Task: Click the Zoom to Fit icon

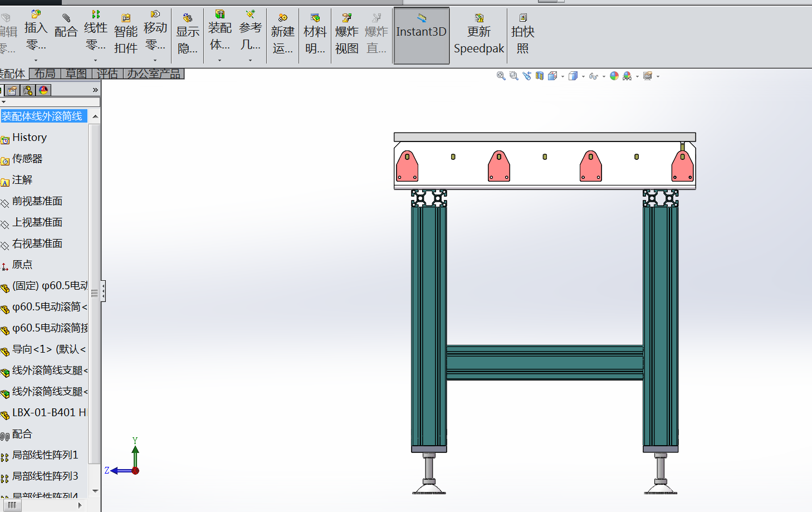Action: coord(501,76)
